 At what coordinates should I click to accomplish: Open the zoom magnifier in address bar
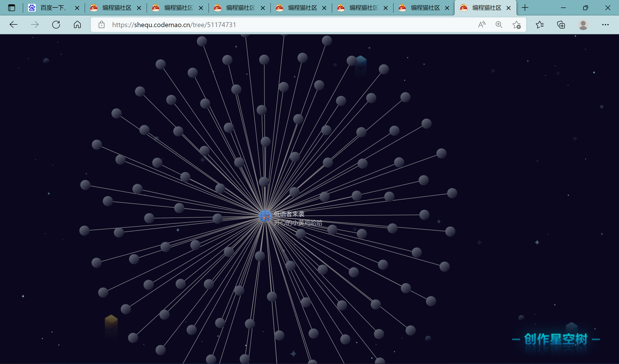[499, 25]
